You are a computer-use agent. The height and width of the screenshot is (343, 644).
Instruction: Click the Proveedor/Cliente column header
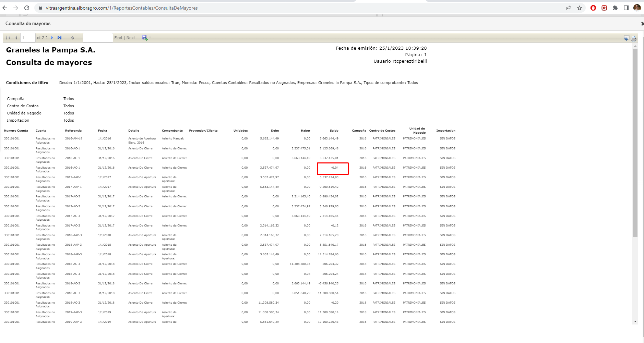coord(203,131)
